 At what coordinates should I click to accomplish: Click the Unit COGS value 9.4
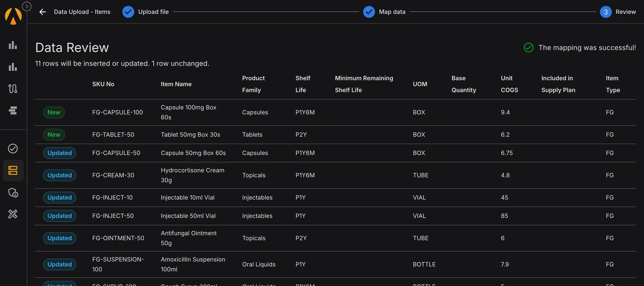505,113
